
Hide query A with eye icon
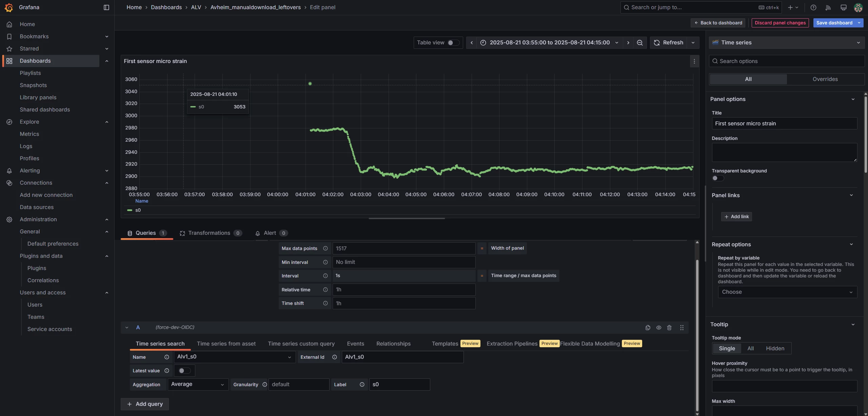pos(658,328)
